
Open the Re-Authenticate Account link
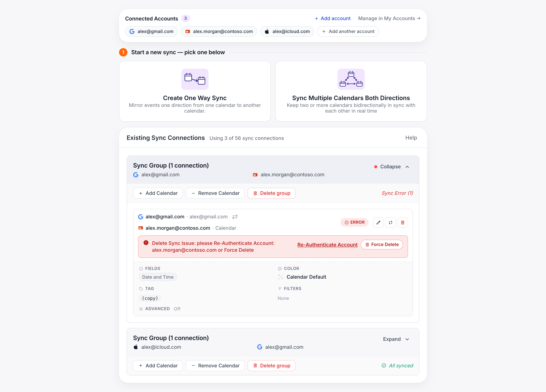[x=327, y=245]
